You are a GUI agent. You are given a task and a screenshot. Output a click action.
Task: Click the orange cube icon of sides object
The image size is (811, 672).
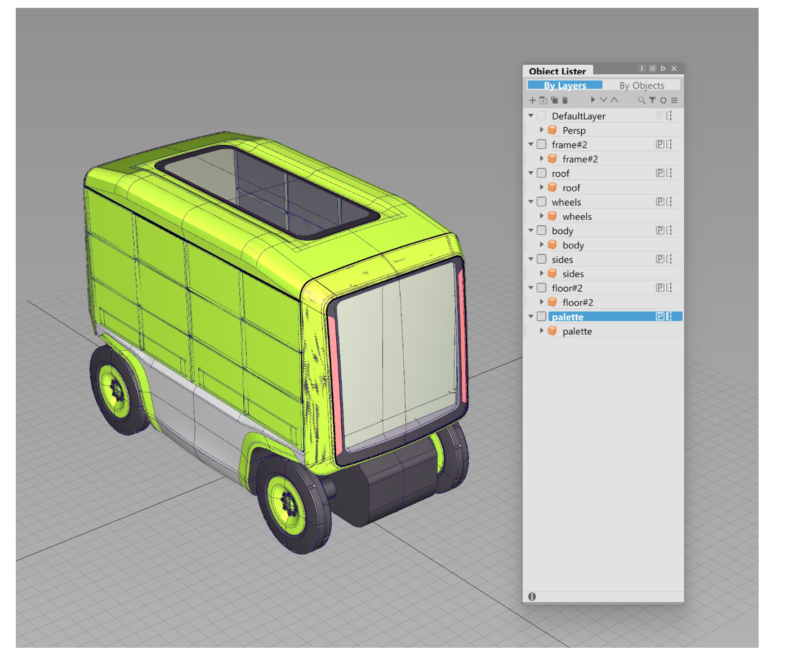[x=552, y=274]
